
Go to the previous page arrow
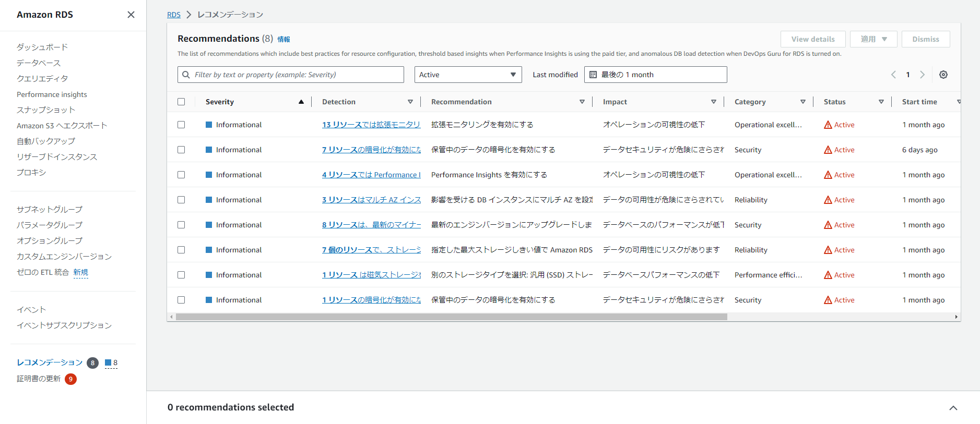[893, 75]
